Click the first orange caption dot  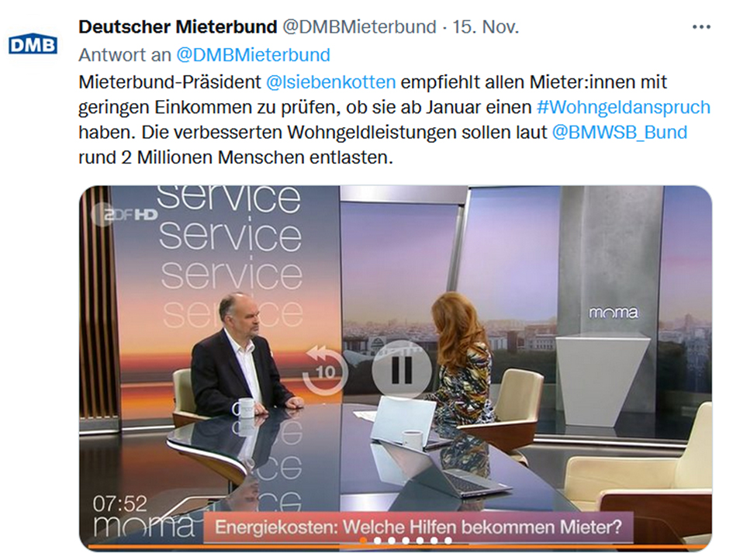click(363, 541)
